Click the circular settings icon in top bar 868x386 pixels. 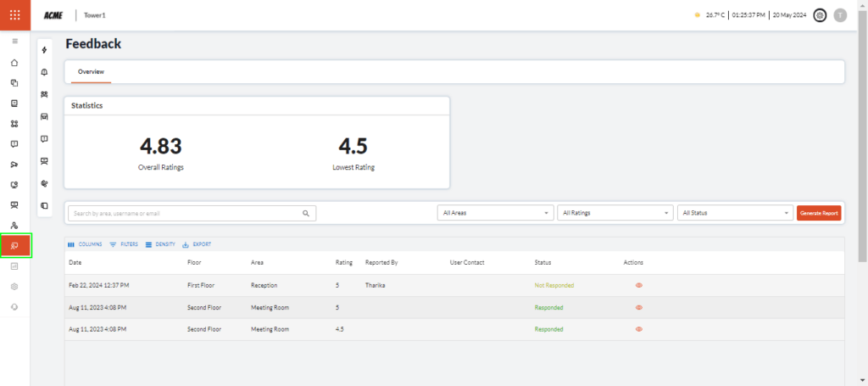pyautogui.click(x=820, y=15)
